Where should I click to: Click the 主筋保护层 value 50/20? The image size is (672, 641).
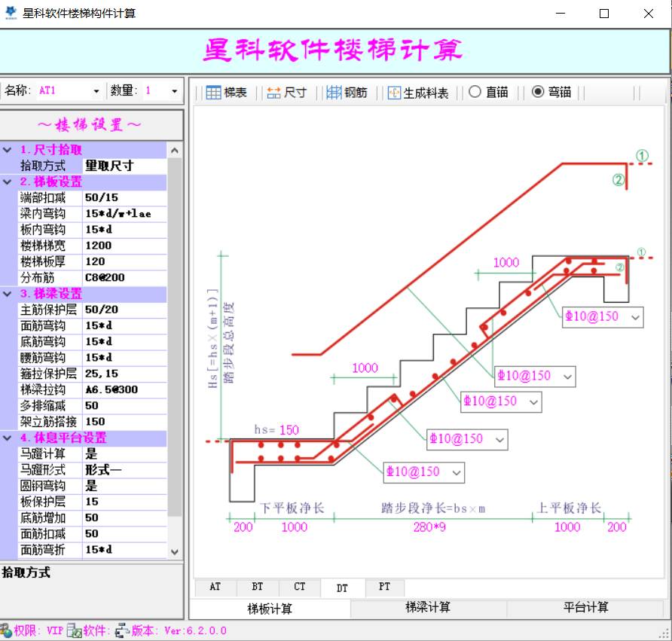pyautogui.click(x=124, y=310)
